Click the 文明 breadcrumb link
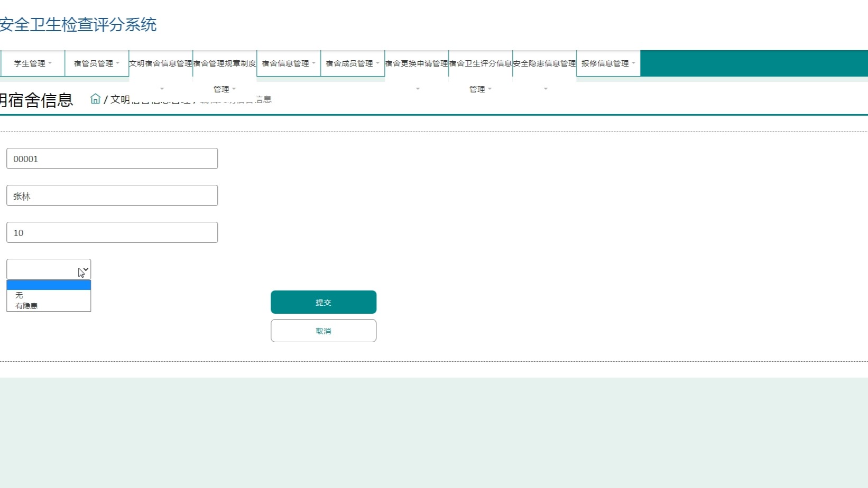 pos(120,99)
